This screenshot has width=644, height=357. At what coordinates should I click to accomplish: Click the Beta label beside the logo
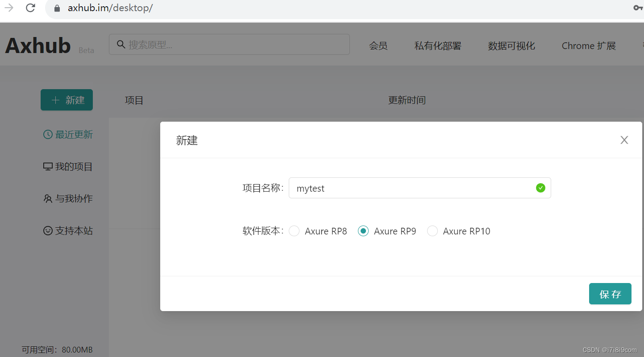coord(86,50)
